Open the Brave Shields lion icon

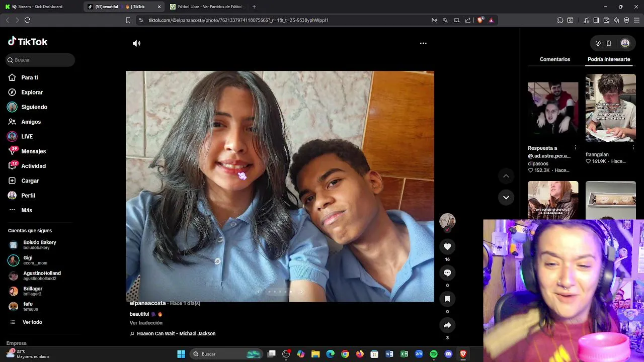click(480, 20)
